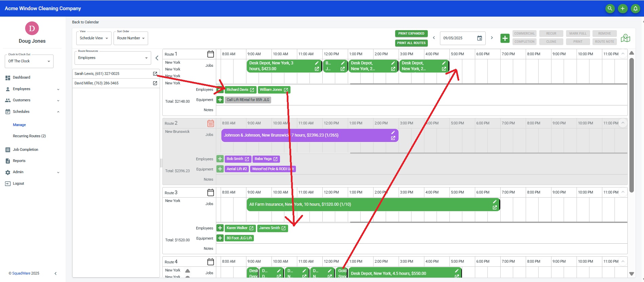This screenshot has height=282, width=644.
Task: Open the route map view icon
Action: click(625, 38)
